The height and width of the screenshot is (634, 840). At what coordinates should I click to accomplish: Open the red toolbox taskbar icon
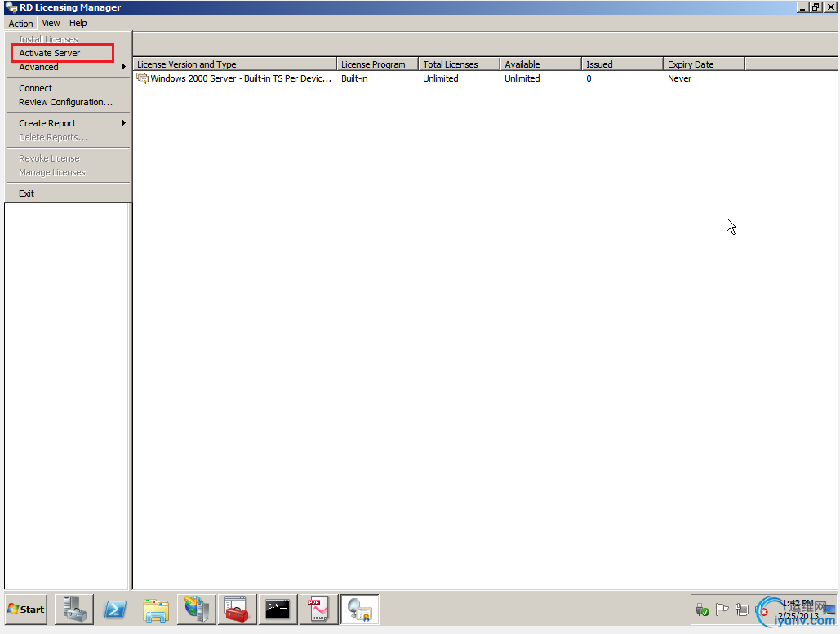(x=237, y=610)
